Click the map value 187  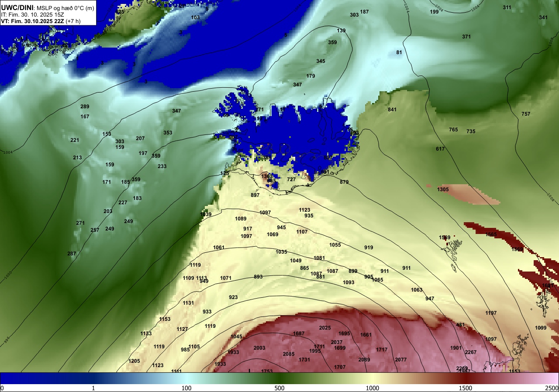coord(364,12)
